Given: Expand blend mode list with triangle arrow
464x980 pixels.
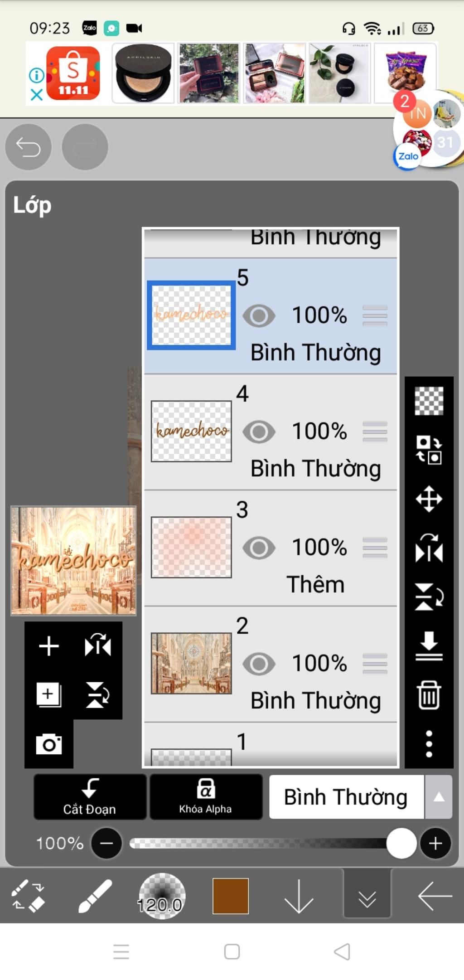Looking at the screenshot, I should [438, 797].
